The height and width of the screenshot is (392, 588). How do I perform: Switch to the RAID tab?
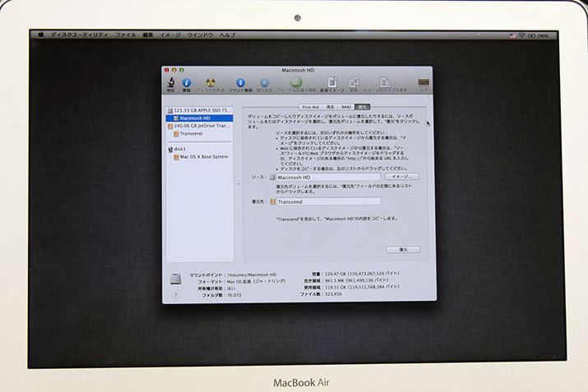[346, 107]
